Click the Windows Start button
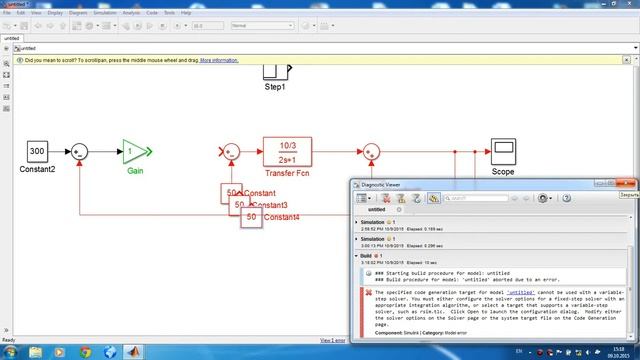 10,352
